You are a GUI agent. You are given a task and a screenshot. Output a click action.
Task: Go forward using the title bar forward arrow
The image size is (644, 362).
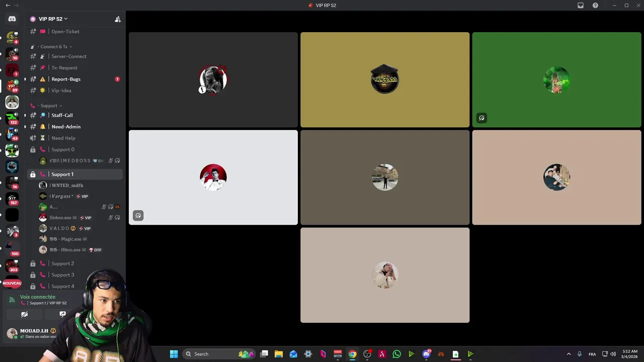coord(17,6)
